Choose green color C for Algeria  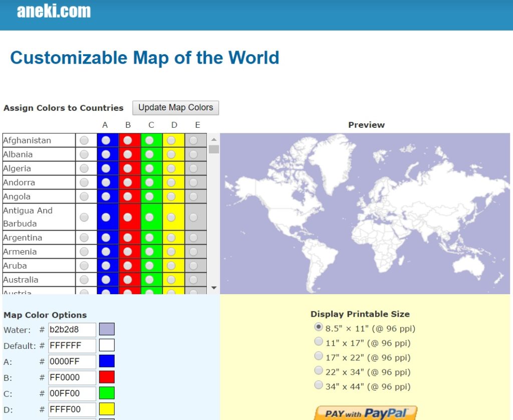click(149, 168)
